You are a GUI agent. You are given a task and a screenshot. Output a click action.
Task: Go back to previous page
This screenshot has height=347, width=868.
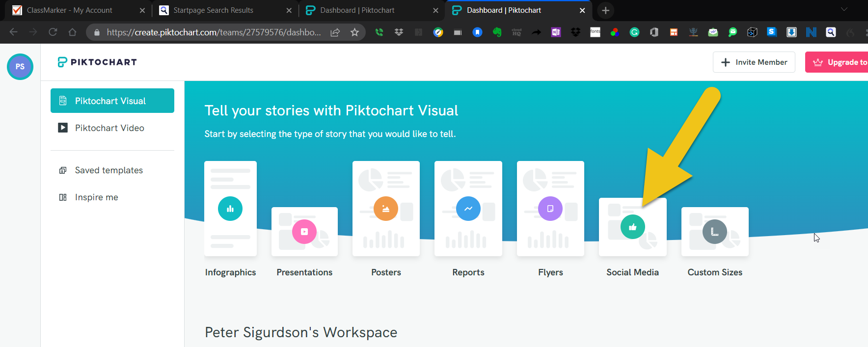tap(14, 32)
